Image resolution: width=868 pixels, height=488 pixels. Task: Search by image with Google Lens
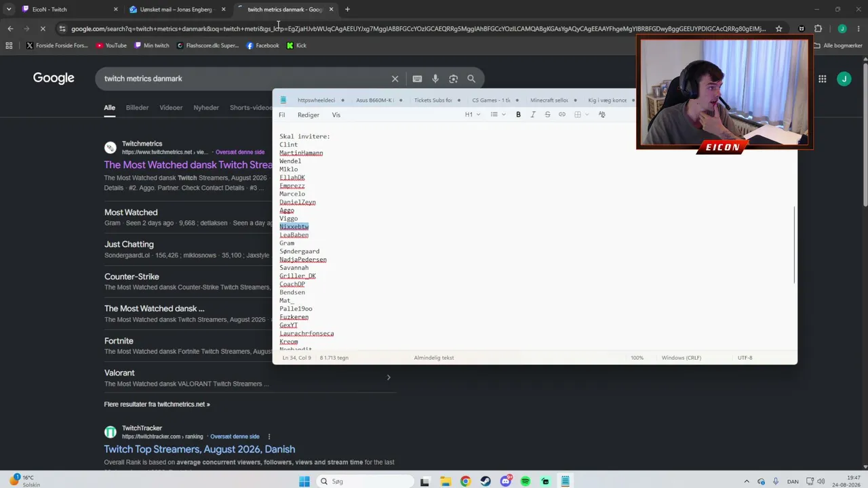point(453,79)
